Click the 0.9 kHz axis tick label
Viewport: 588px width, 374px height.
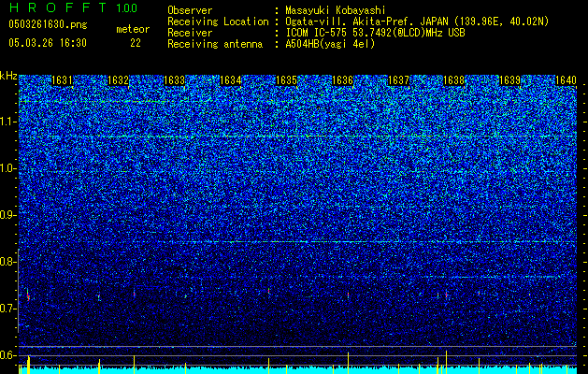point(8,215)
